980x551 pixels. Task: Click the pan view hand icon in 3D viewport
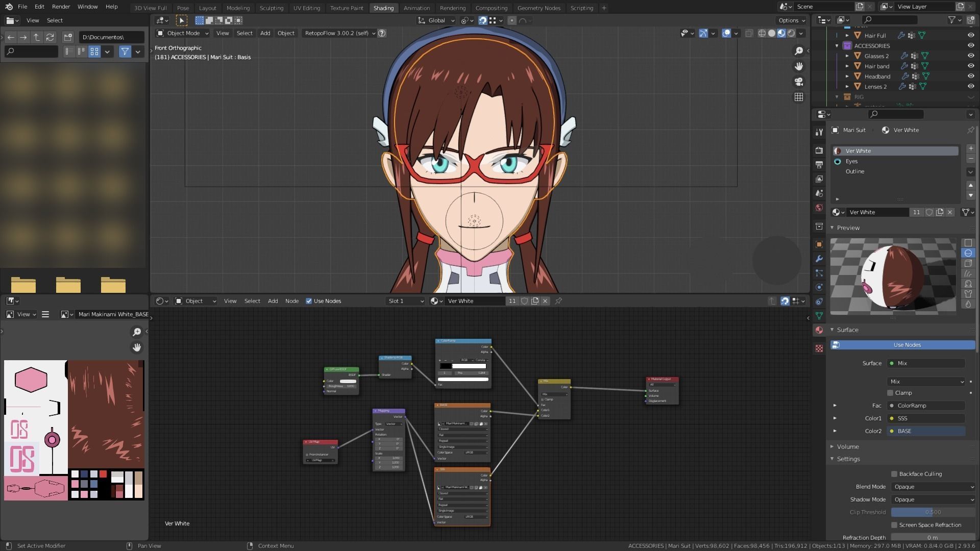pyautogui.click(x=799, y=66)
